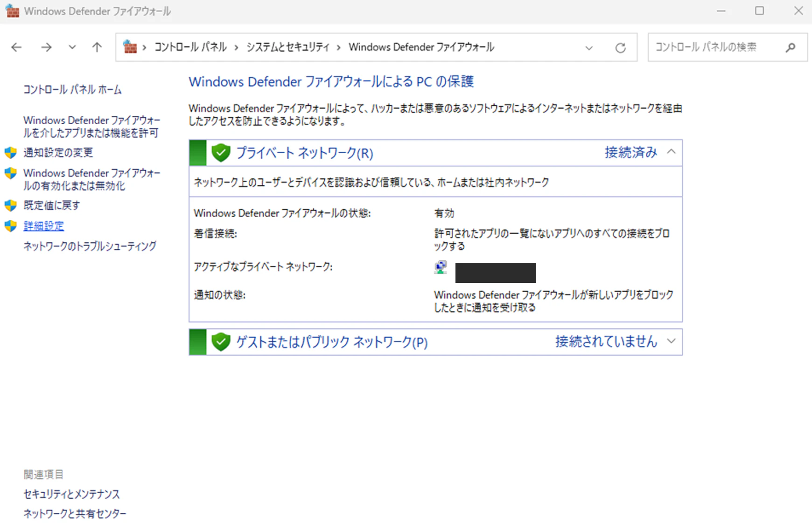Expand breadcrumb arrow after システムとセキュリティ
The image size is (812, 525).
point(339,48)
